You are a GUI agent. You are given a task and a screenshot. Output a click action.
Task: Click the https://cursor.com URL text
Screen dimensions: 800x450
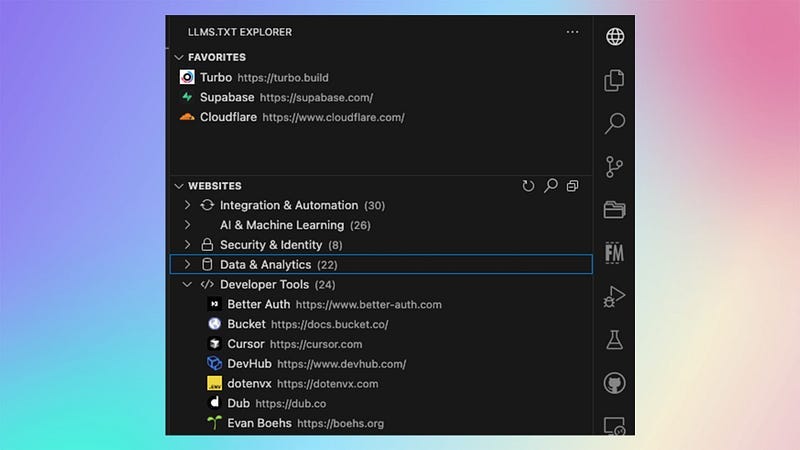[316, 344]
